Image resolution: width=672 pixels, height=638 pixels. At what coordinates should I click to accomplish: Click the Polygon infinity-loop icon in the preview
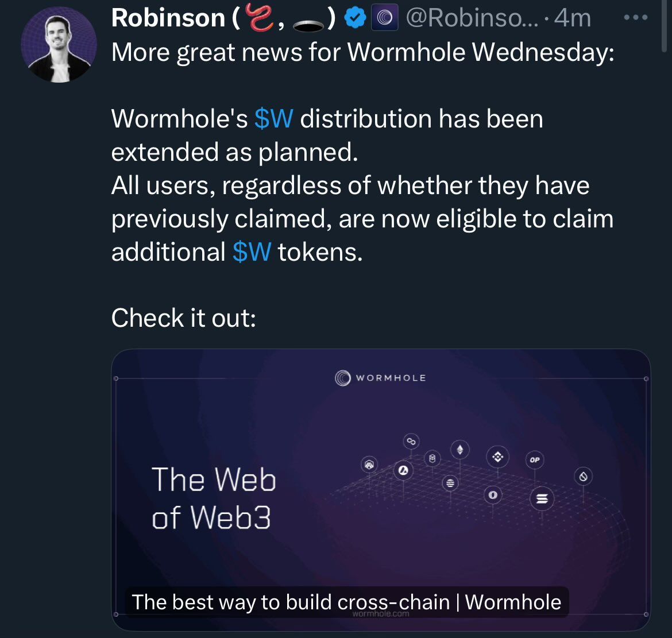[411, 441]
